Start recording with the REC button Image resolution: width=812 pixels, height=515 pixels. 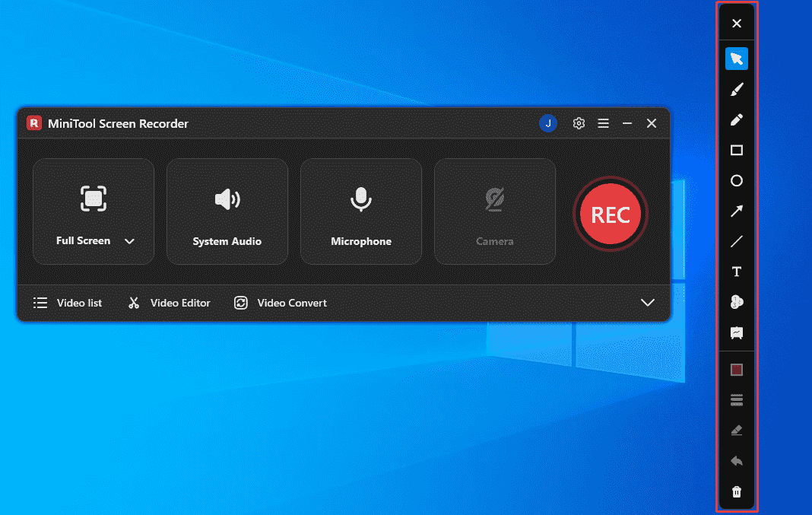[x=610, y=214]
